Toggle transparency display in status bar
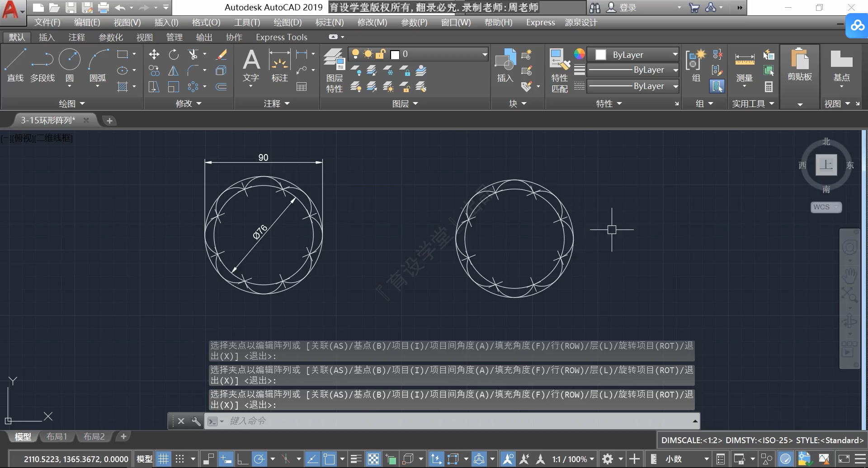Screen dimensions: 868x468 click(x=373, y=459)
